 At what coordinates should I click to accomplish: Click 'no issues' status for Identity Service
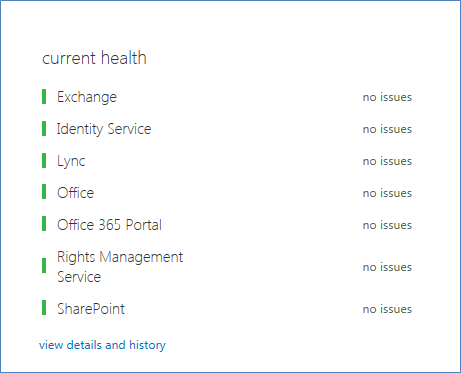click(387, 129)
